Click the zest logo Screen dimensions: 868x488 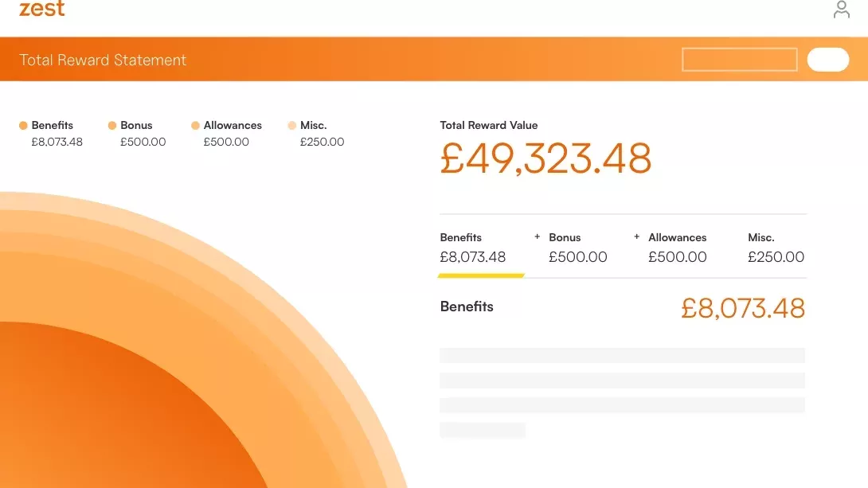[x=42, y=8]
